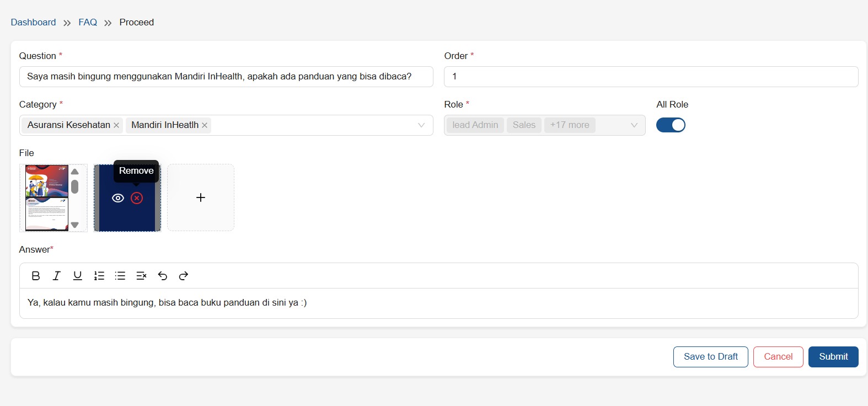This screenshot has width=868, height=406.
Task: Apply italic formatting in Answer editor
Action: [56, 276]
